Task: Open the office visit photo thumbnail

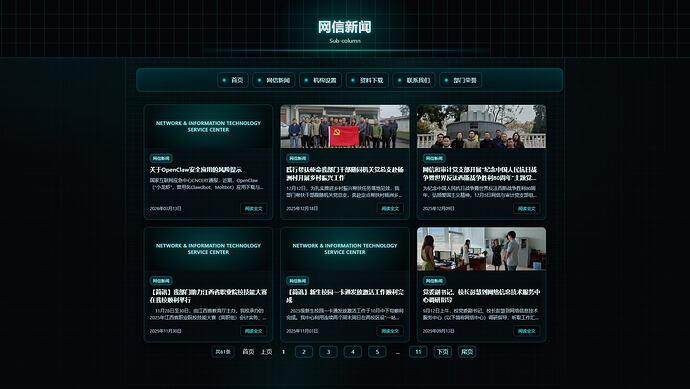Action: point(481,249)
